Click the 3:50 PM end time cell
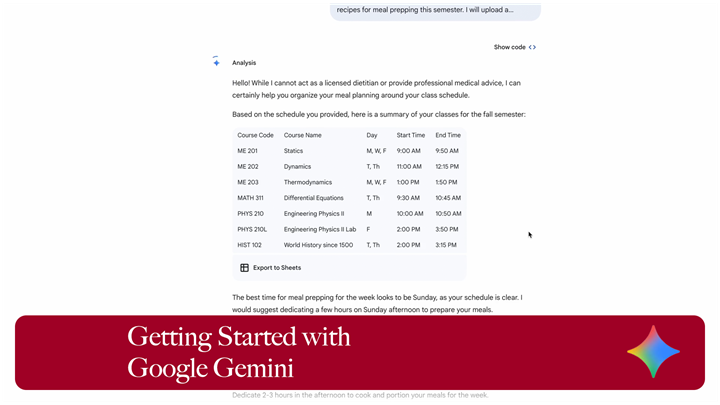The height and width of the screenshot is (405, 720). (x=446, y=229)
